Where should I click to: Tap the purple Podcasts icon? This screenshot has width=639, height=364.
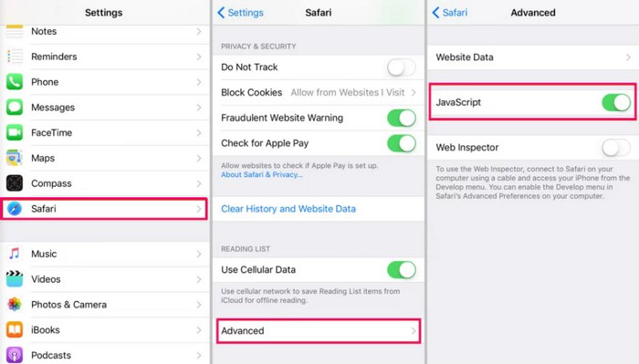click(15, 355)
